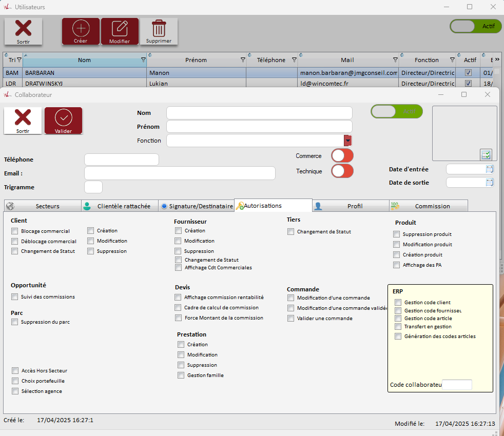This screenshot has width=504, height=436.
Task: Open the Date de sortie calendar picker
Action: click(489, 183)
